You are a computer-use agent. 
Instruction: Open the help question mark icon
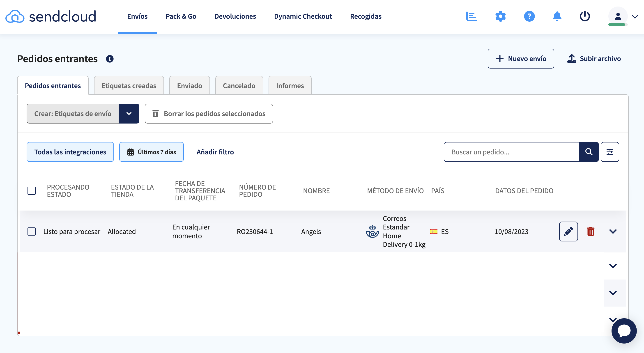pyautogui.click(x=529, y=16)
